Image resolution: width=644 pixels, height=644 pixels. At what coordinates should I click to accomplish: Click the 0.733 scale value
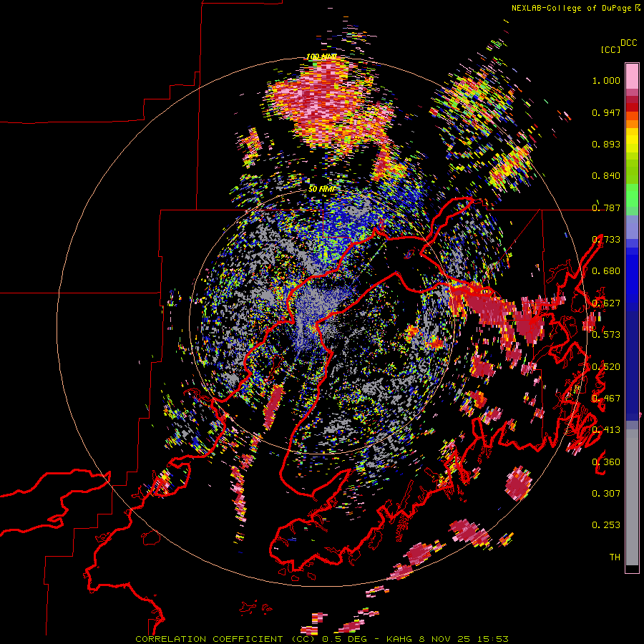click(606, 240)
